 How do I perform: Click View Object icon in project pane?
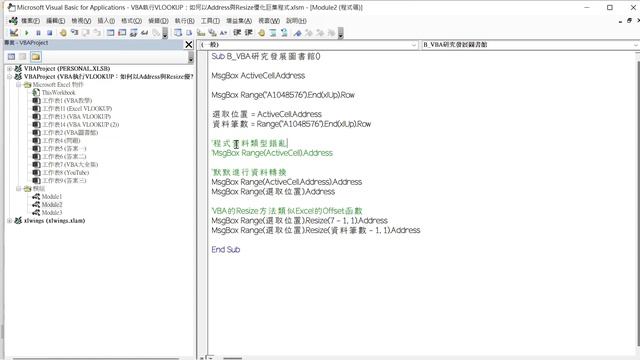tap(23, 57)
